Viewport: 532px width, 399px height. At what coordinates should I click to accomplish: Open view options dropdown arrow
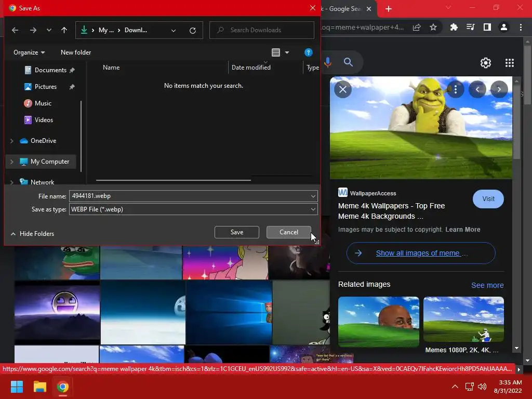point(287,52)
